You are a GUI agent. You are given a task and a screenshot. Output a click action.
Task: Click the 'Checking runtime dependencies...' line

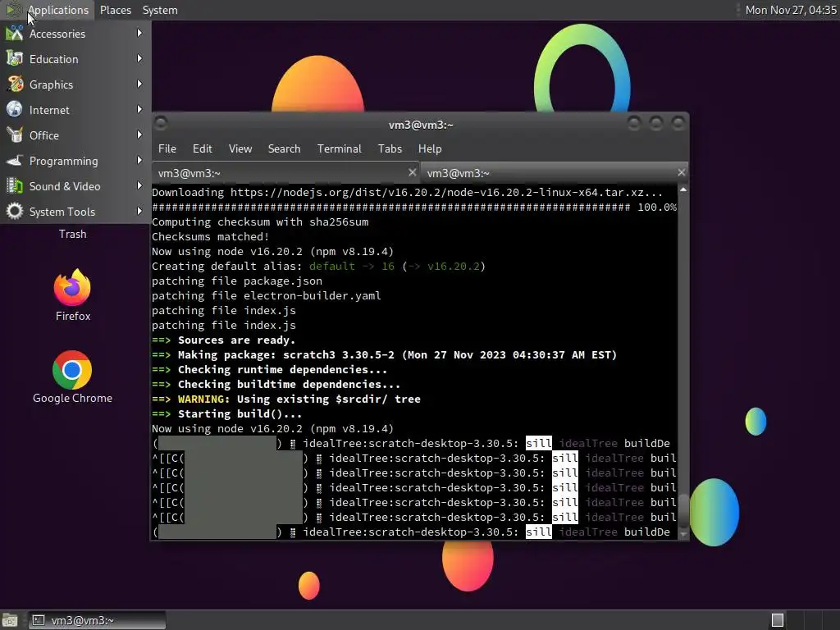coord(269,370)
